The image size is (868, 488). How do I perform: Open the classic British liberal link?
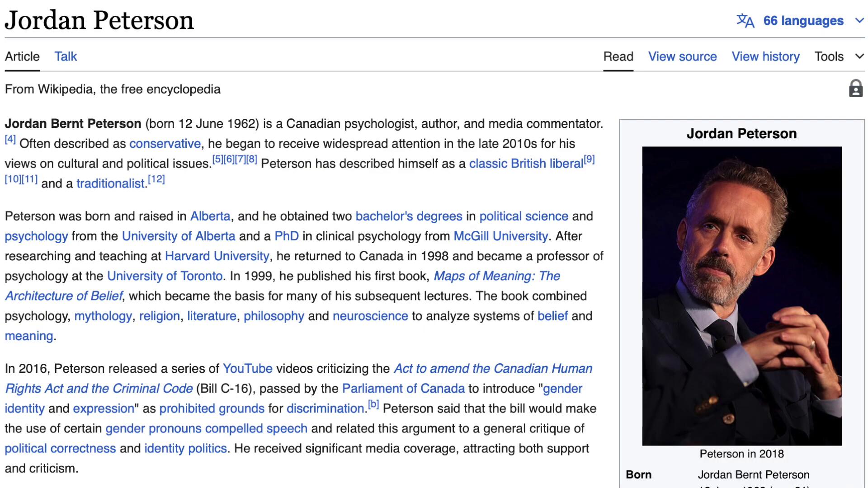(526, 164)
